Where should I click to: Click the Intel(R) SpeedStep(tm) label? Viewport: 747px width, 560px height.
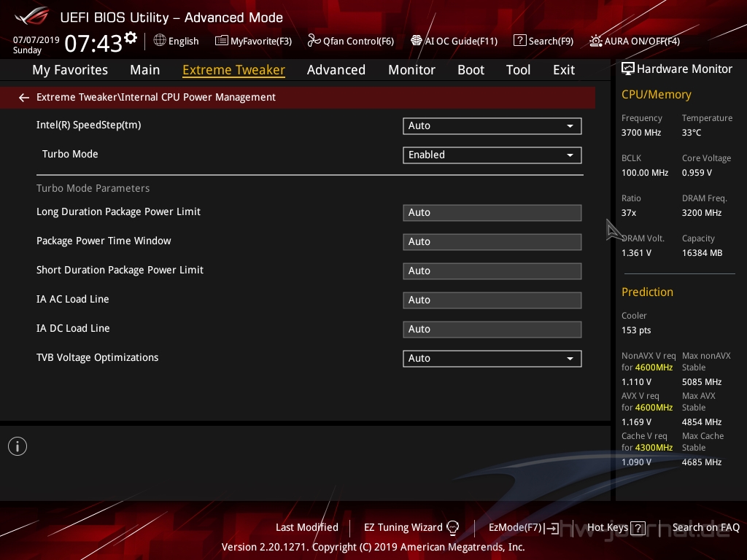88,125
